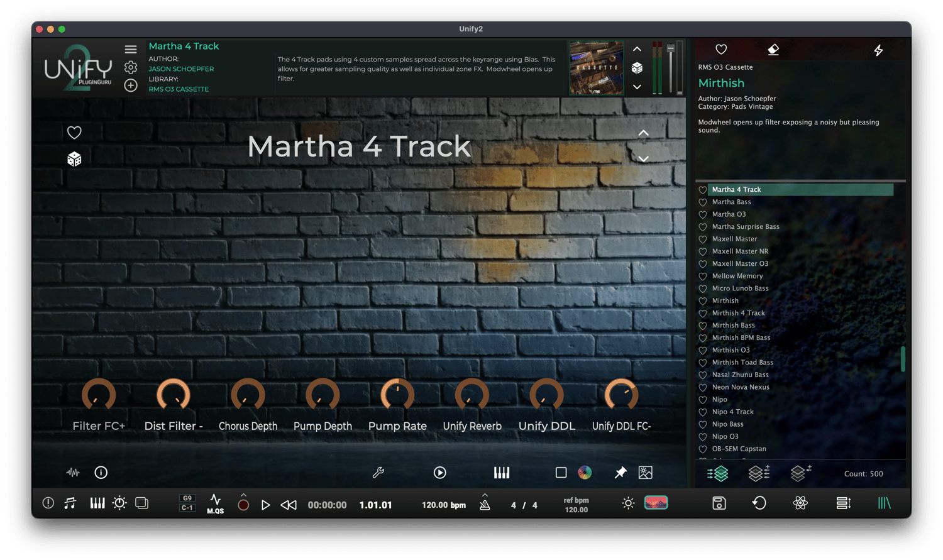Rewind the transport to start
Screen dimensions: 943x560
(289, 505)
